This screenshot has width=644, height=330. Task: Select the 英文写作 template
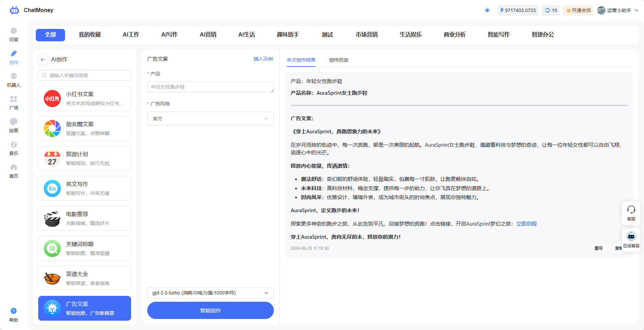85,188
